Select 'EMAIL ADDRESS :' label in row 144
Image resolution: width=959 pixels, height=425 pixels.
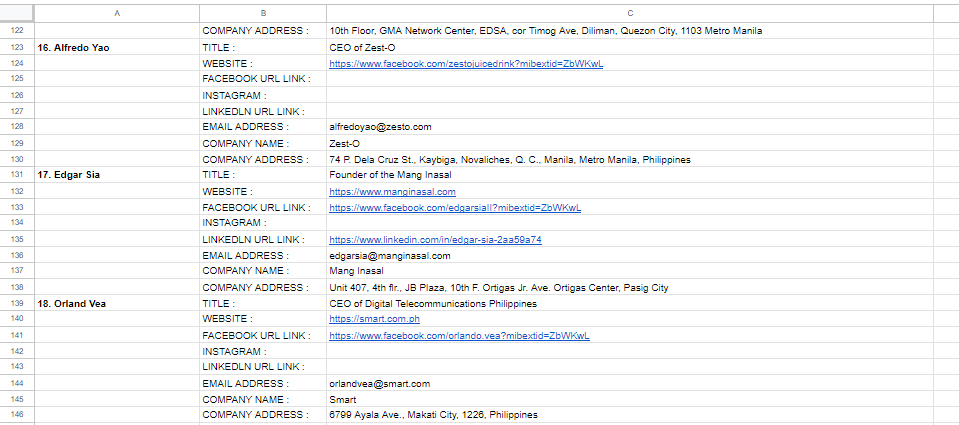point(263,383)
